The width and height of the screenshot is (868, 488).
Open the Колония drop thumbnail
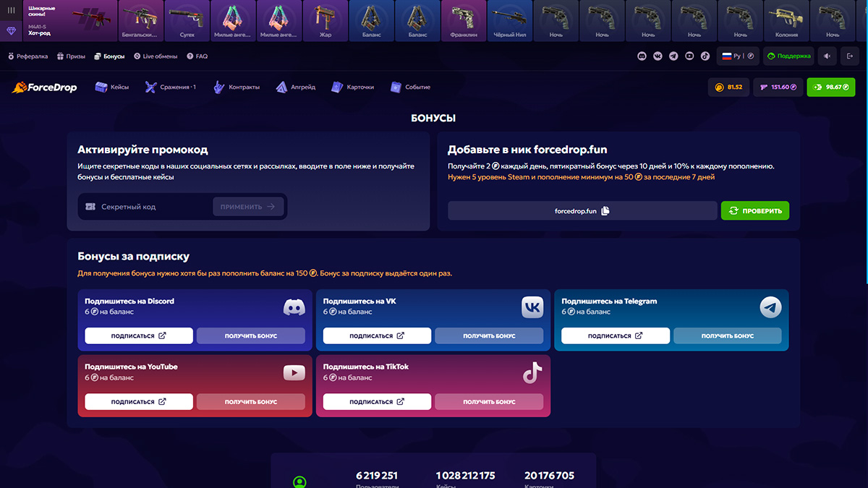coord(786,20)
